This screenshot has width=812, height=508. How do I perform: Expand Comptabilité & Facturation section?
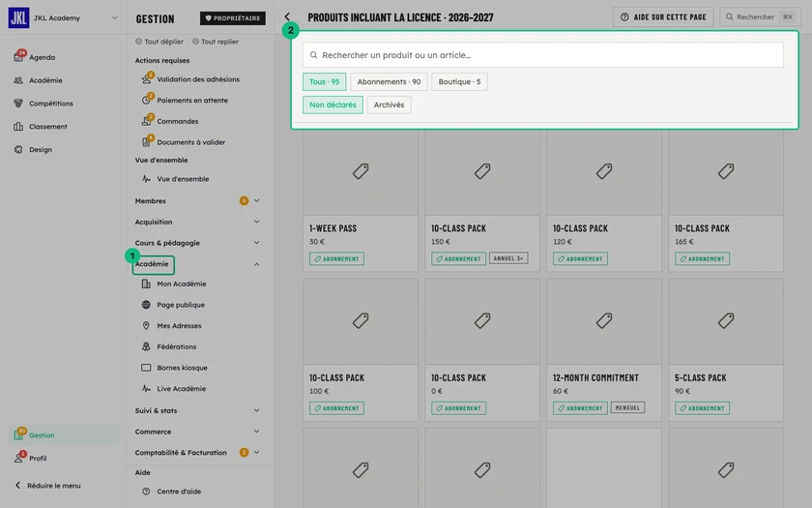pos(256,453)
